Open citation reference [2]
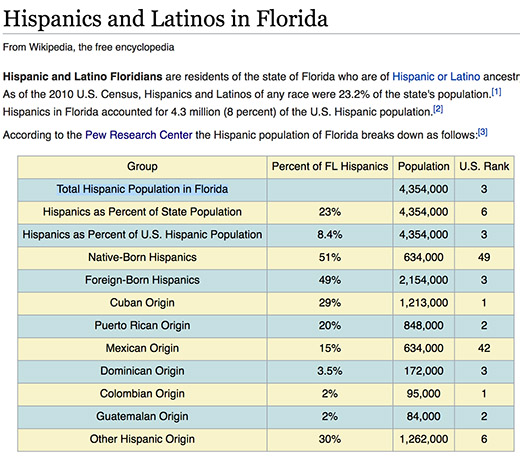Viewport: 520px width, 460px height. click(x=438, y=109)
